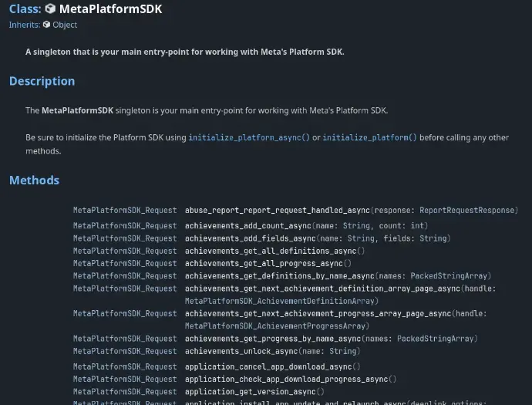Click return type of application_get_version_async row
The width and height of the screenshot is (532, 405).
click(x=125, y=392)
